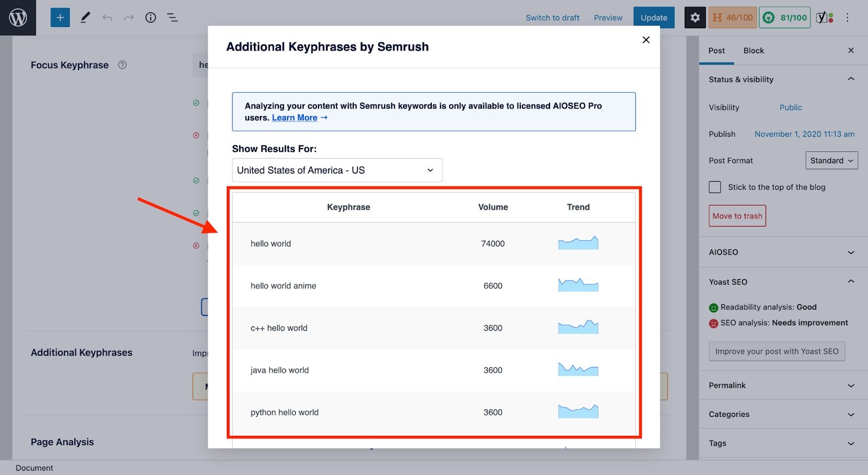The width and height of the screenshot is (868, 475).
Task: Click the Learn More link
Action: (x=295, y=118)
